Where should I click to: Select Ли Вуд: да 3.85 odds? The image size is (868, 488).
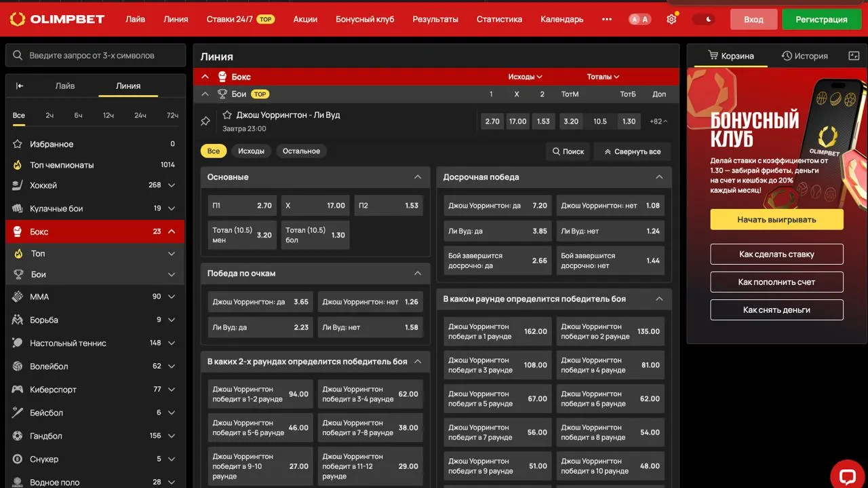click(498, 231)
